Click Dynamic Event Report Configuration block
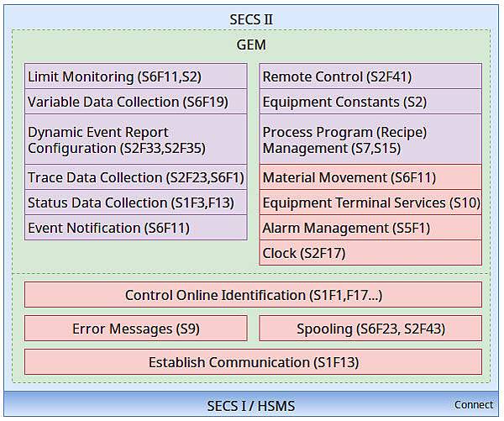The height and width of the screenshot is (421, 504). click(136, 139)
